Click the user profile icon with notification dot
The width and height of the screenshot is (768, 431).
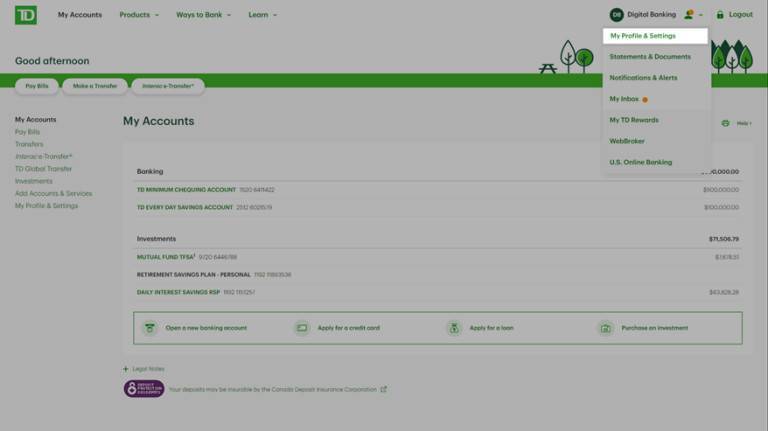[x=689, y=15]
